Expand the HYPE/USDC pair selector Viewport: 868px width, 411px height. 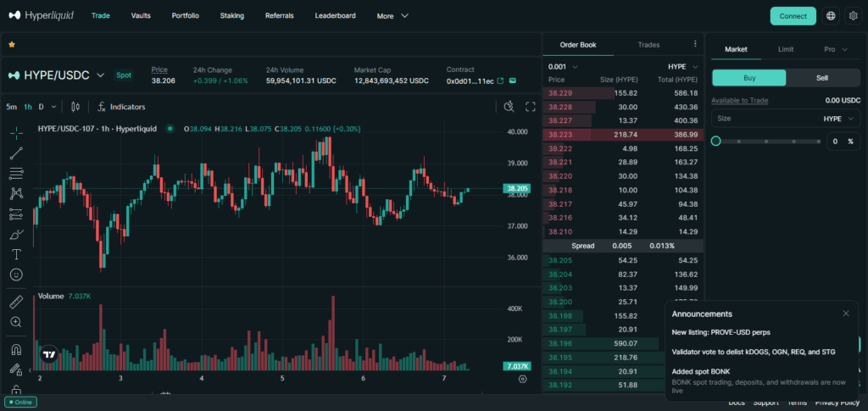(100, 75)
